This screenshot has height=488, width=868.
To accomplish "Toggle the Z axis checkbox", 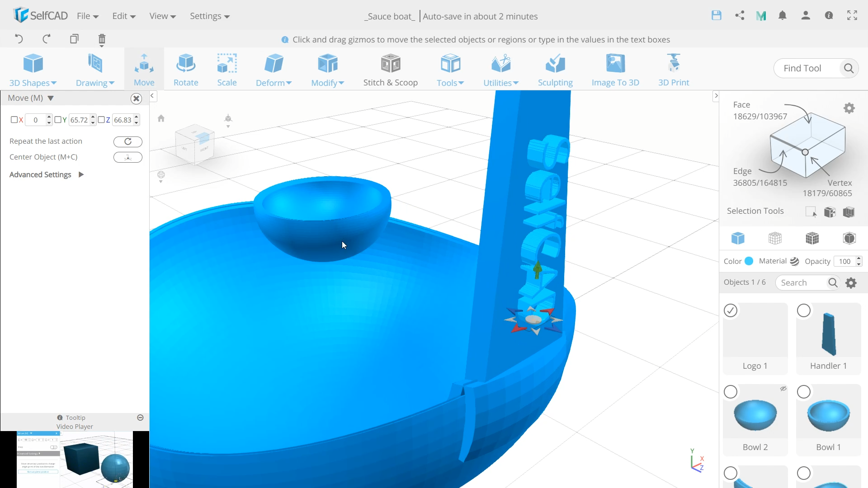I will pos(101,120).
